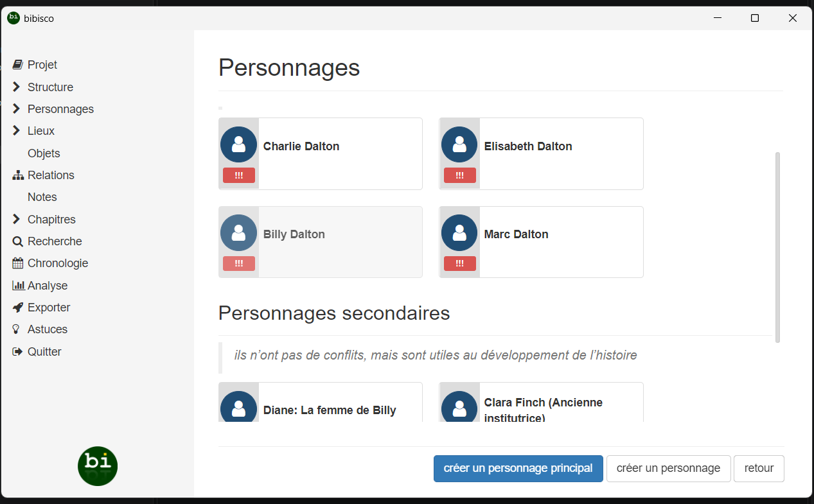Click Clara Finch's avatar icon
Viewport: 814px width, 504px height.
459,406
